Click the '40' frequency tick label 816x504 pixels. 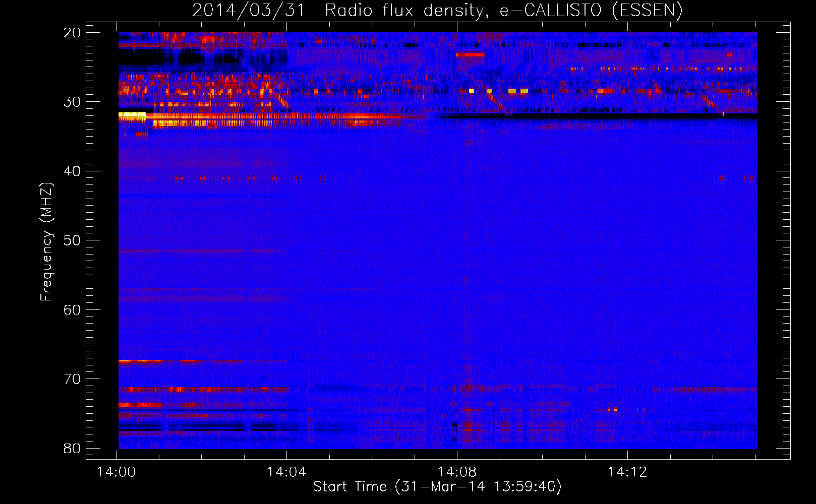pyautogui.click(x=72, y=171)
